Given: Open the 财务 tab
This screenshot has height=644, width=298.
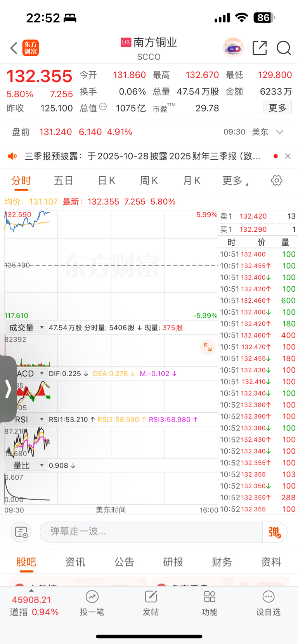Looking at the screenshot, I should pyautogui.click(x=222, y=562).
